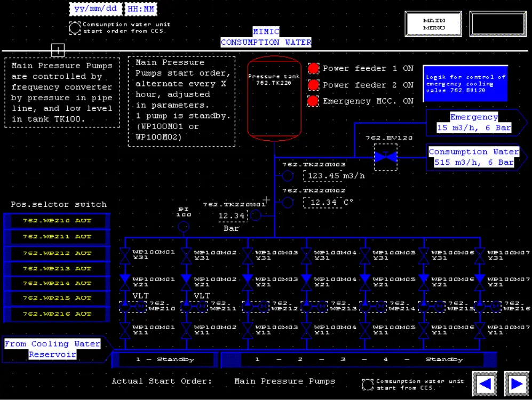Go to previous page with left arrow
The width and height of the screenshot is (532, 400).
coord(485,384)
